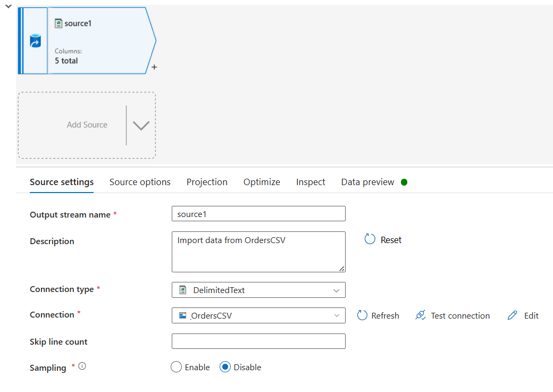Click the Refresh circular arrow icon

(362, 315)
